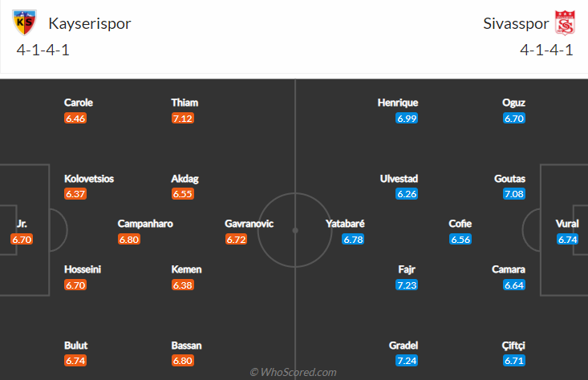This screenshot has width=588, height=380.
Task: Click the Sivasspor club crest icon
Action: point(565,22)
